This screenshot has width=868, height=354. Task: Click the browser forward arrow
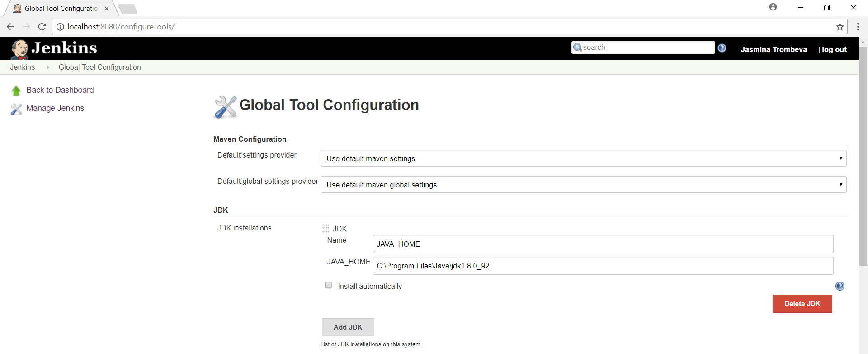tap(26, 27)
